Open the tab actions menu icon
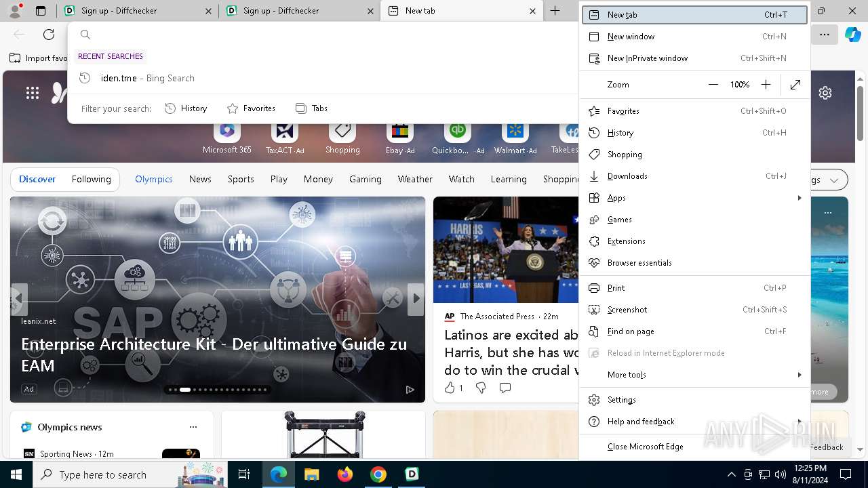868x488 pixels. (41, 11)
